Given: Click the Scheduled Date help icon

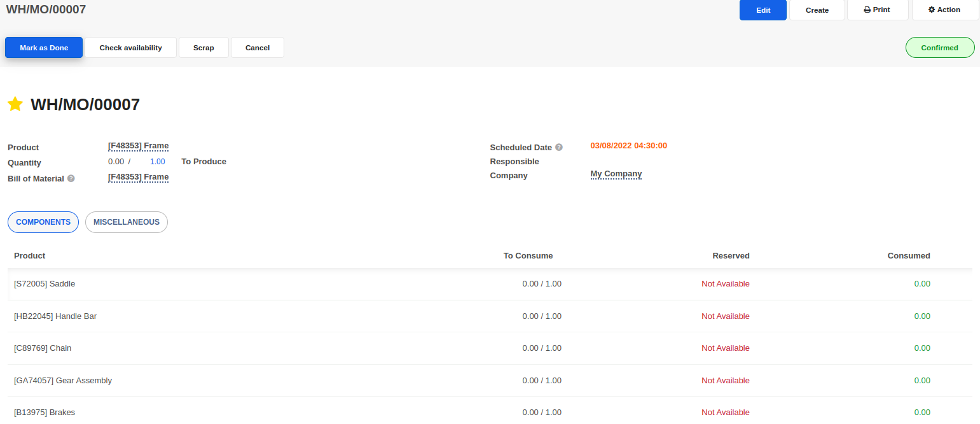Looking at the screenshot, I should (559, 147).
